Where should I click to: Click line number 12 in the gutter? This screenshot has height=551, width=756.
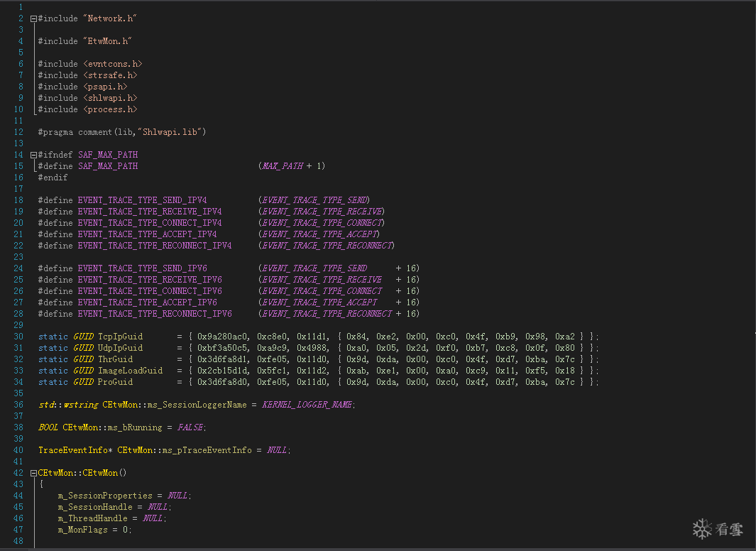[x=18, y=132]
